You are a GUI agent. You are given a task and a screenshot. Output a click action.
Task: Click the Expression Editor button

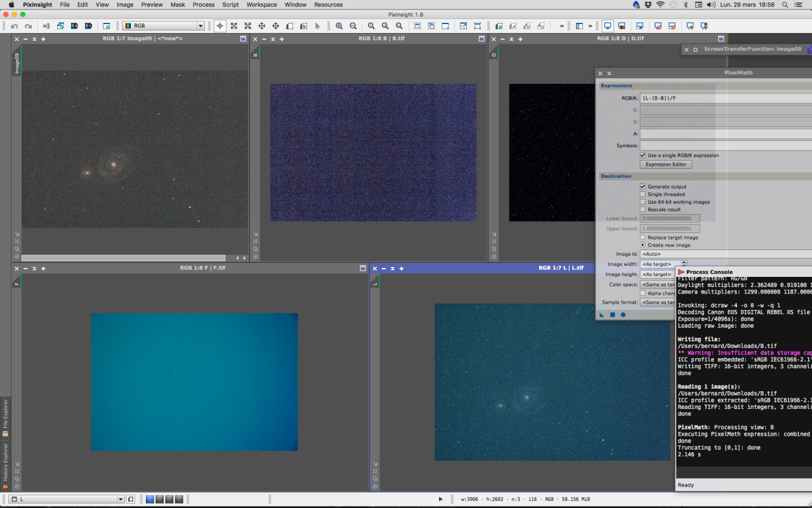tap(665, 164)
